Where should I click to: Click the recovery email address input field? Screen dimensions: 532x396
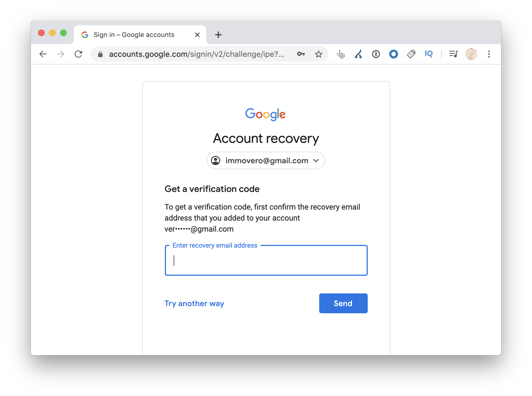[266, 260]
